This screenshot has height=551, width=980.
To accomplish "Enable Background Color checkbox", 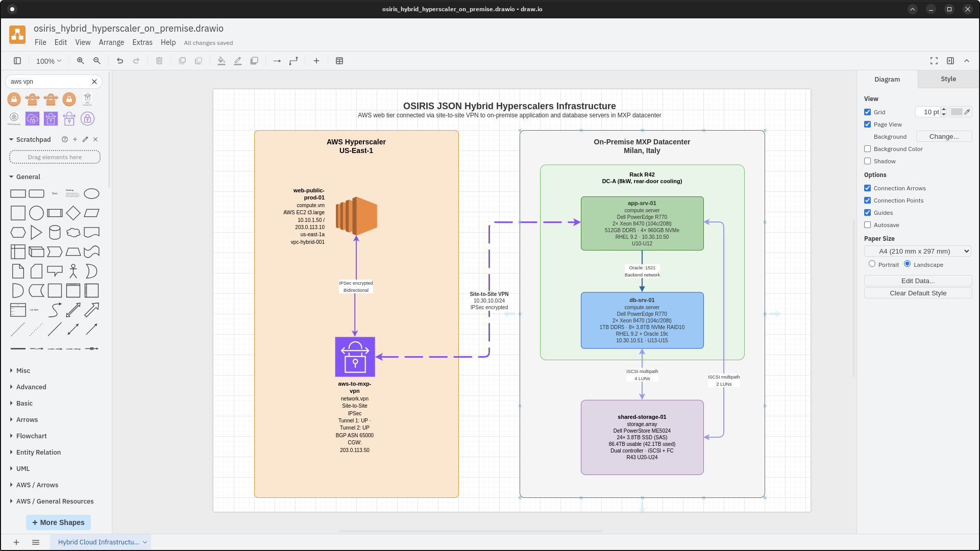I will coord(867,148).
